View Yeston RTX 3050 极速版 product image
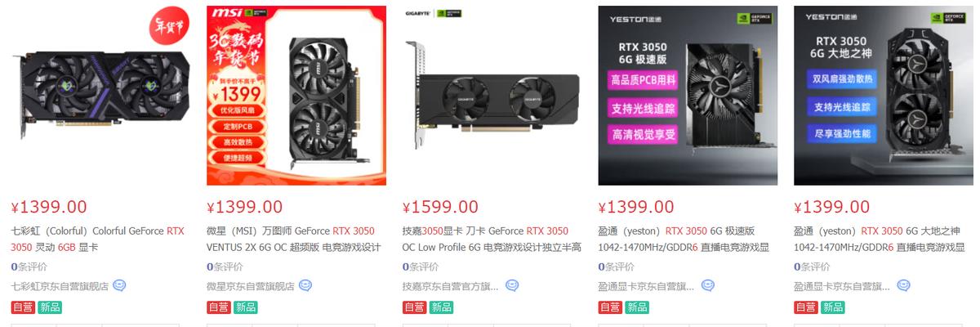The width and height of the screenshot is (980, 327). point(688,96)
